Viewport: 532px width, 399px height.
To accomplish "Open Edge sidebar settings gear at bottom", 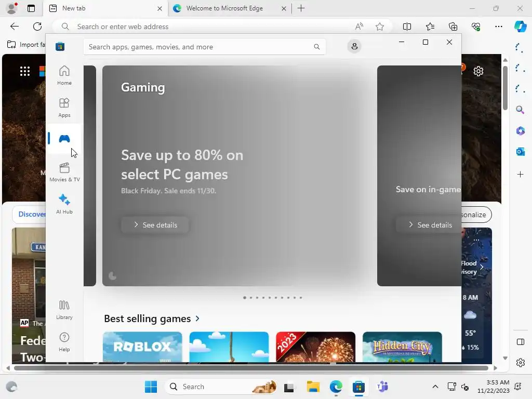I will coord(520,363).
